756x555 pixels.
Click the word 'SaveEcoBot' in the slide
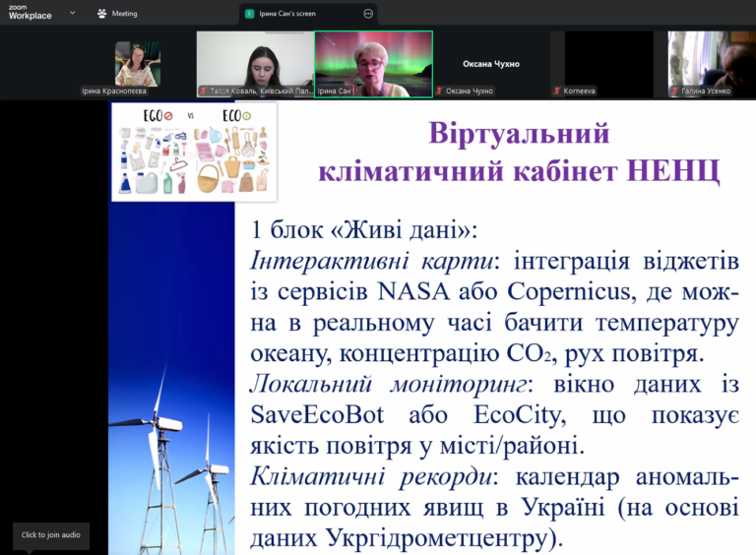tap(317, 415)
